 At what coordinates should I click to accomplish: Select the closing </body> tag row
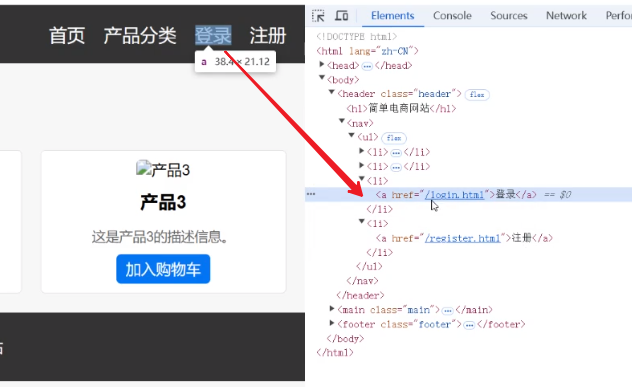345,339
